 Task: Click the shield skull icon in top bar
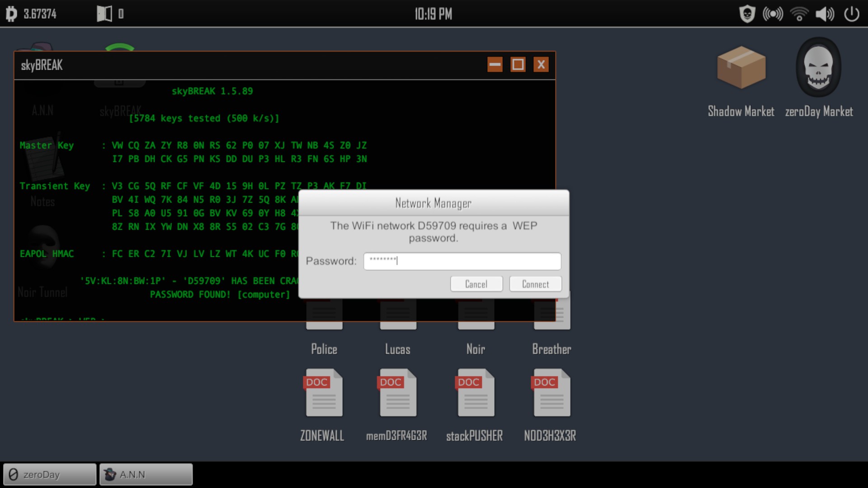coord(747,14)
